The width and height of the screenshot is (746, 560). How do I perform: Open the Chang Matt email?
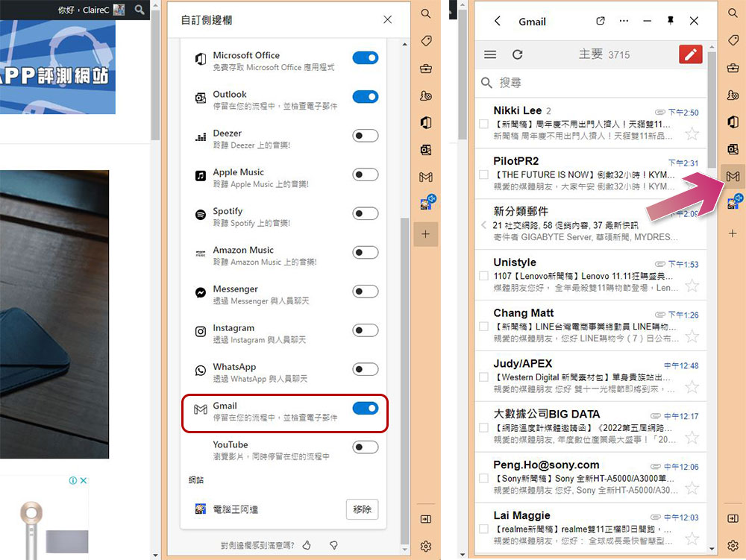pyautogui.click(x=590, y=326)
